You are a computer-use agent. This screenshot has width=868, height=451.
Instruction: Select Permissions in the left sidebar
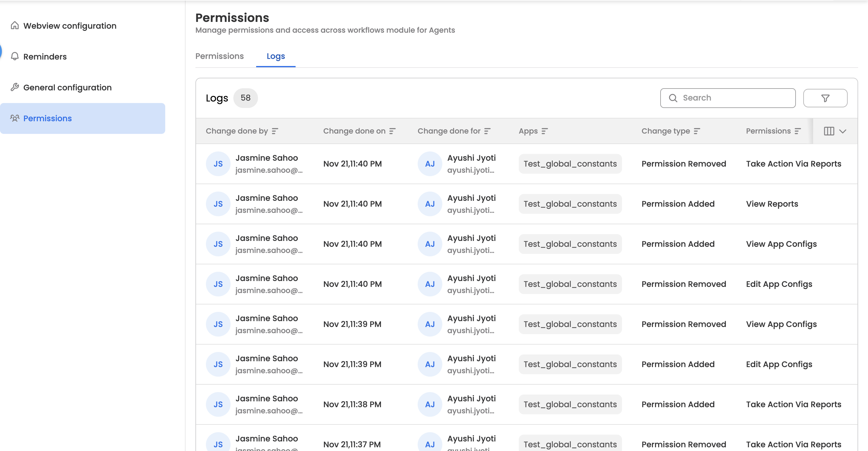tap(47, 118)
